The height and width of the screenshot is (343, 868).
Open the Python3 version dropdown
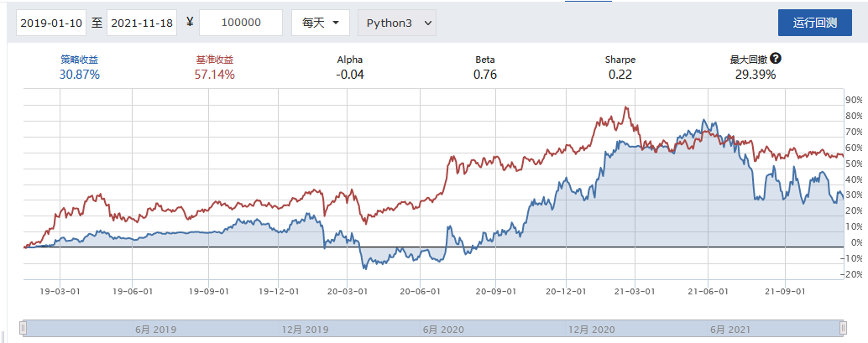(x=396, y=23)
